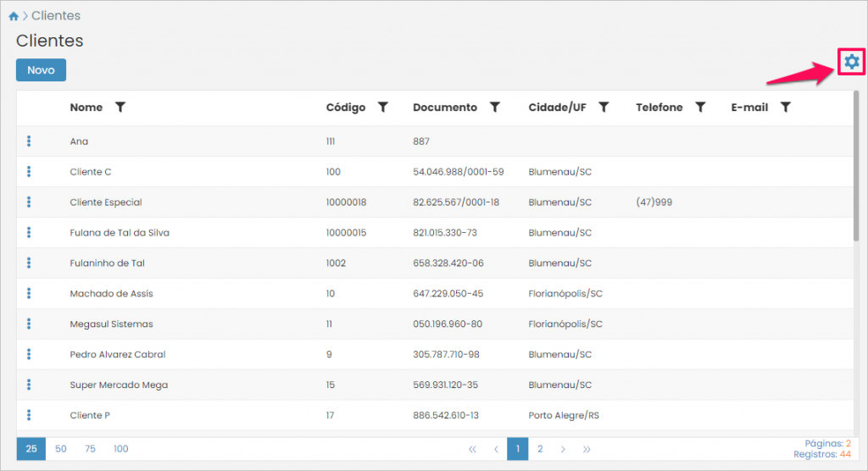The image size is (868, 471).
Task: Open actions menu for Machado de Assis
Action: click(29, 294)
